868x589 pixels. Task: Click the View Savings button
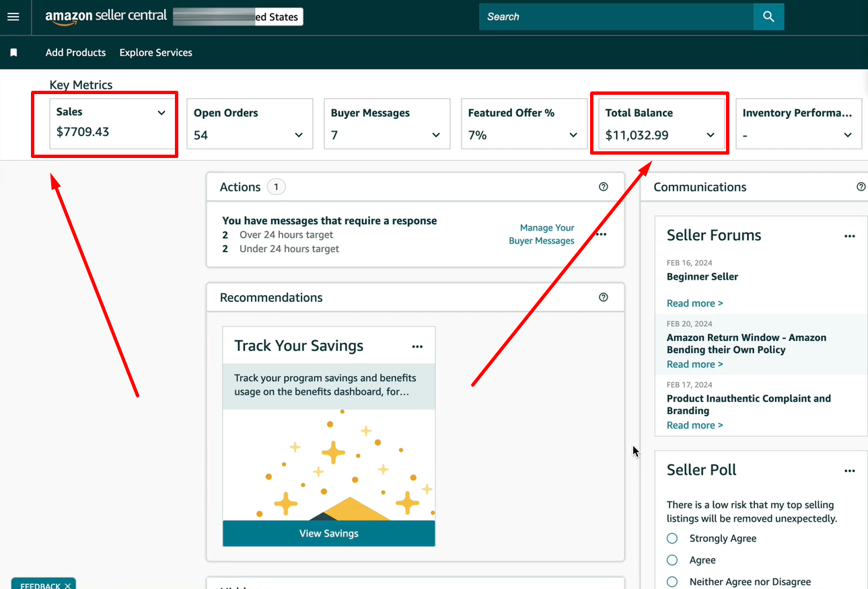coord(328,533)
